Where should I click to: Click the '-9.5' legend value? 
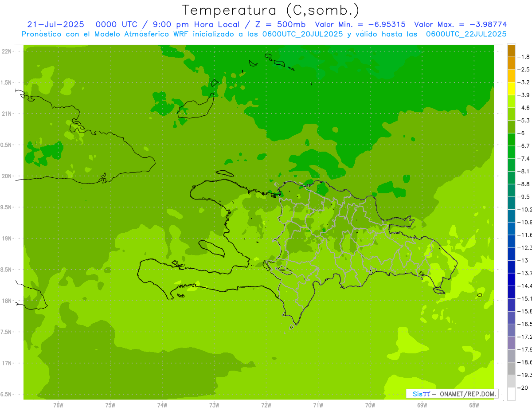tap(524, 197)
